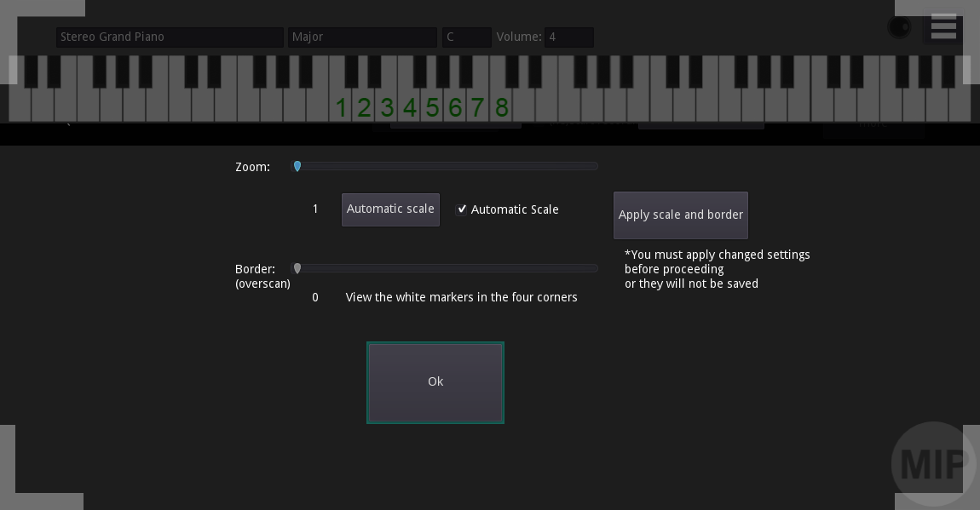Click the Volume input field
The image size is (980, 510).
tap(569, 37)
